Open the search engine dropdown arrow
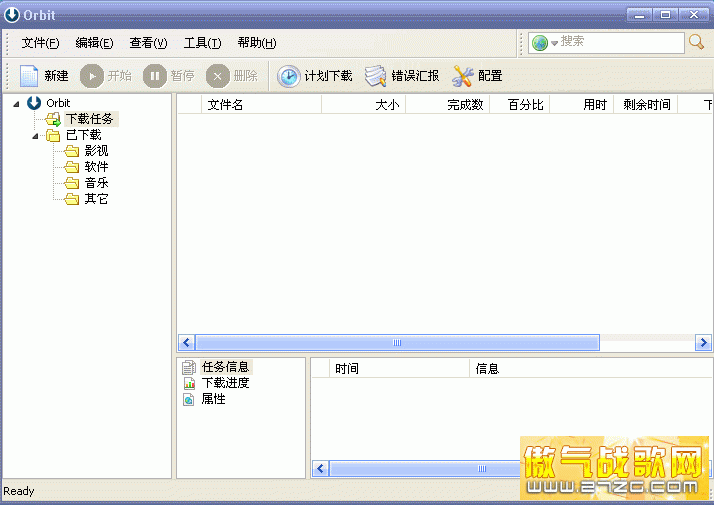 pyautogui.click(x=554, y=43)
